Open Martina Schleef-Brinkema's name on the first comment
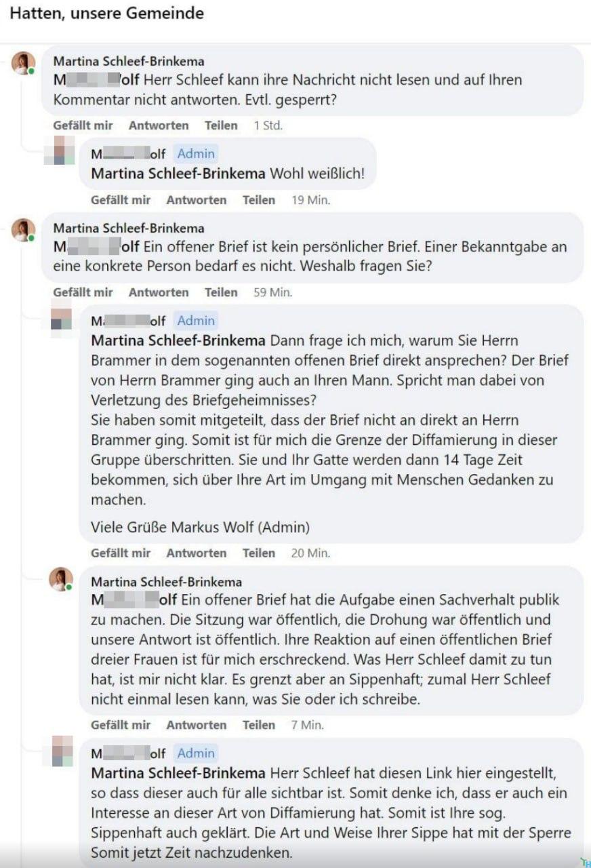Viewport: 591px width, 868px height. coord(129,62)
